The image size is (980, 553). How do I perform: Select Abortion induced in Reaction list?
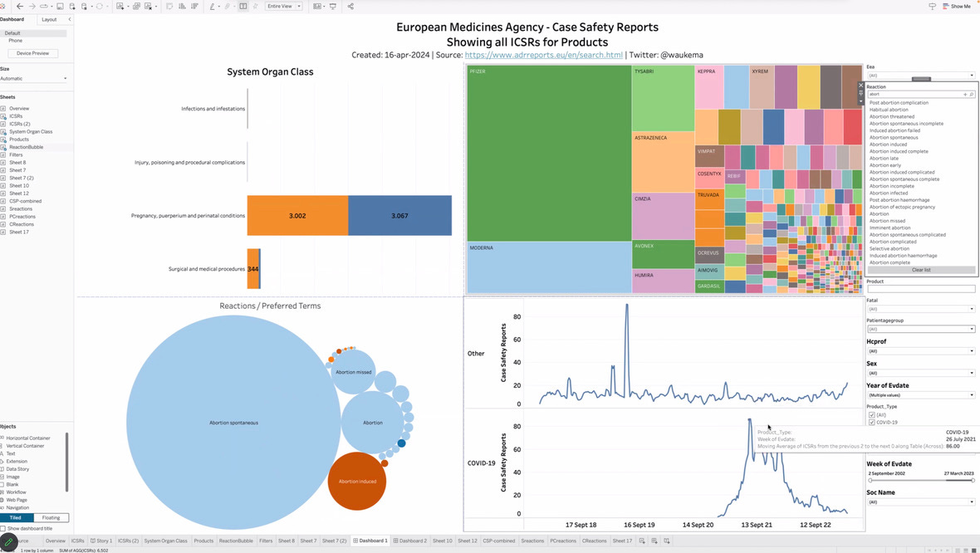tap(888, 144)
